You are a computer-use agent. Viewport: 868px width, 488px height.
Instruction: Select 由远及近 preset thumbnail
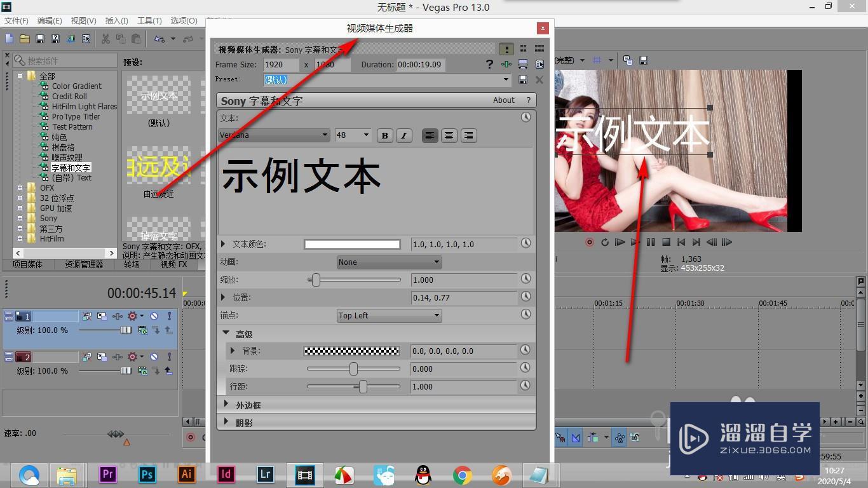(x=159, y=166)
